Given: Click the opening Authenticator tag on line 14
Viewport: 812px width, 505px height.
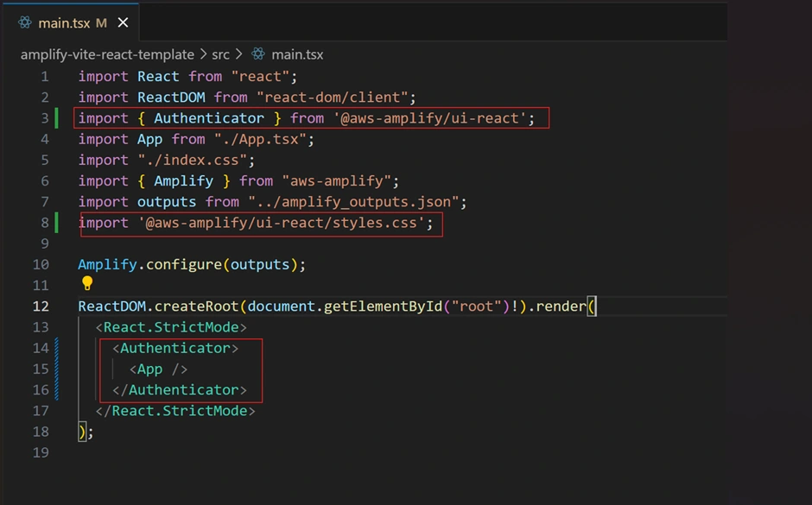Looking at the screenshot, I should pyautogui.click(x=175, y=348).
